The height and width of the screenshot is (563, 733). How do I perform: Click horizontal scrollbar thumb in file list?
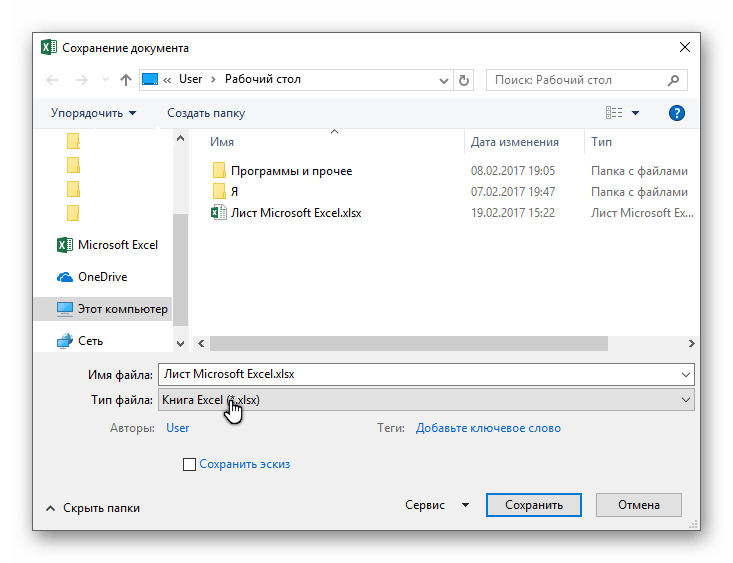pyautogui.click(x=409, y=344)
